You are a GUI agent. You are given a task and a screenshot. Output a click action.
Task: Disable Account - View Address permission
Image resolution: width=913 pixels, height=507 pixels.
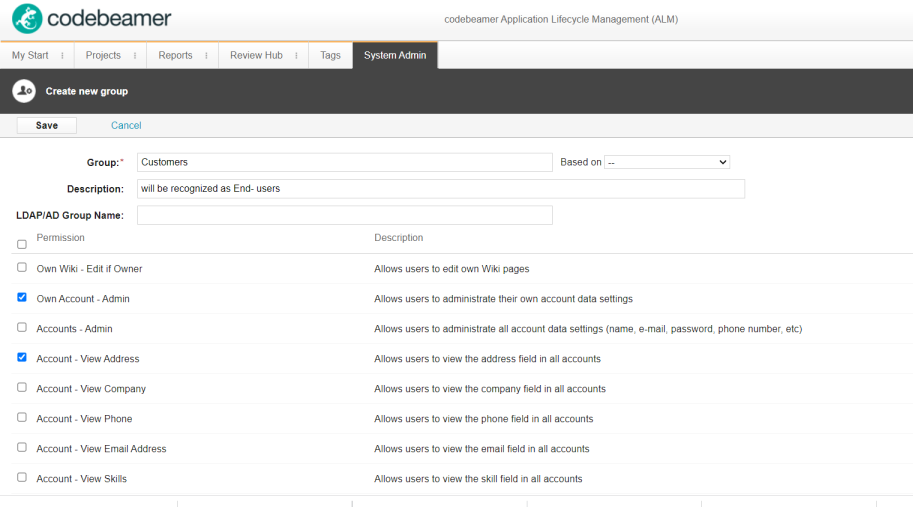point(22,358)
